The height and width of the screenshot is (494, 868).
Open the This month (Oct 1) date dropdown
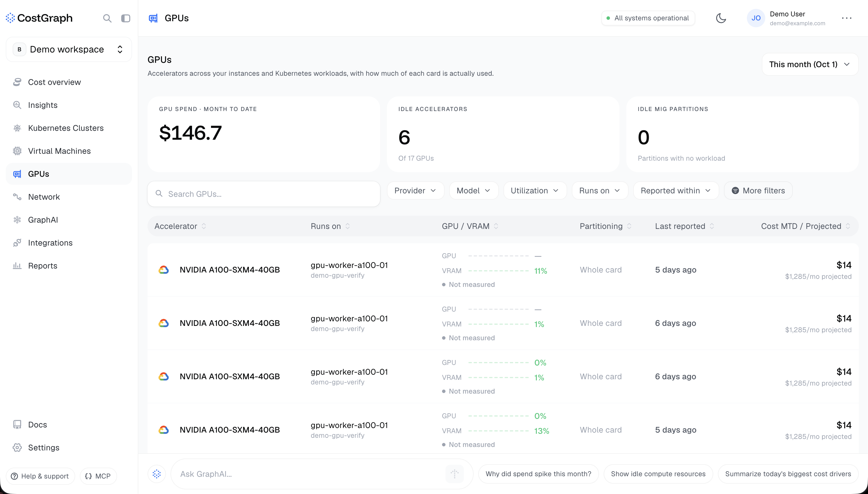coord(810,65)
